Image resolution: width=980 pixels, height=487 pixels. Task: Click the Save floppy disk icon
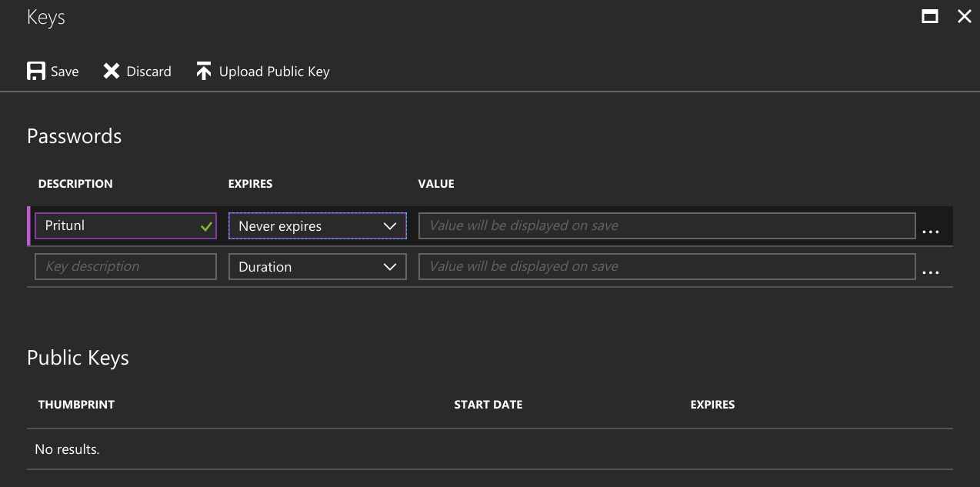coord(35,72)
